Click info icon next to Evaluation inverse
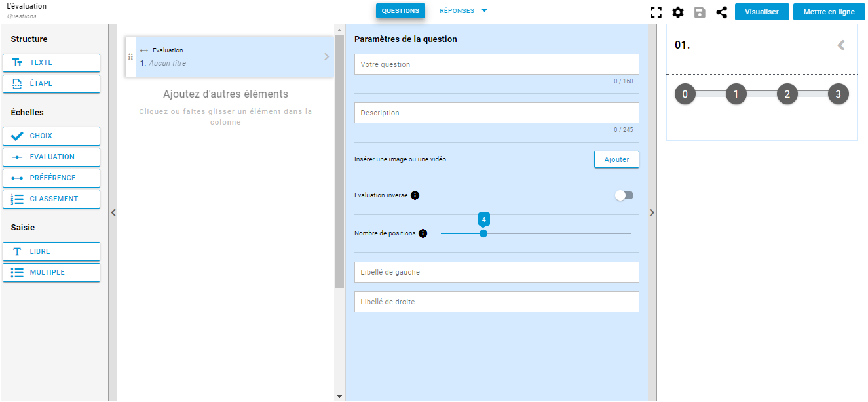This screenshot has height=402, width=868. pyautogui.click(x=415, y=195)
